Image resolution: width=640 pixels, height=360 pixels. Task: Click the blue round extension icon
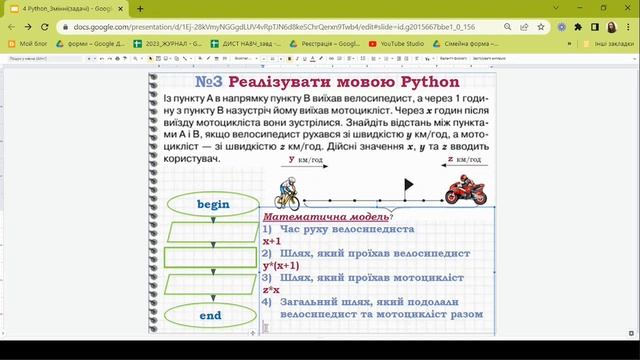(562, 27)
